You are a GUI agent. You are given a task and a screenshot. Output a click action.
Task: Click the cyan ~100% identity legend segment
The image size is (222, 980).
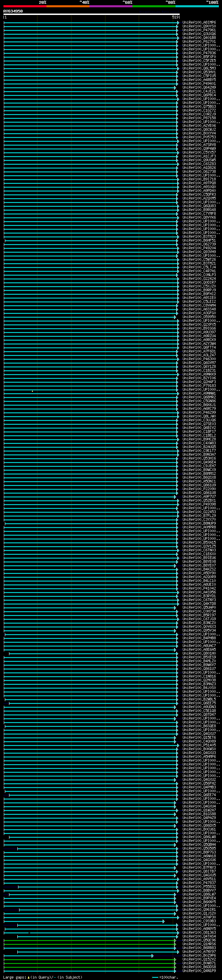tap(197, 7)
